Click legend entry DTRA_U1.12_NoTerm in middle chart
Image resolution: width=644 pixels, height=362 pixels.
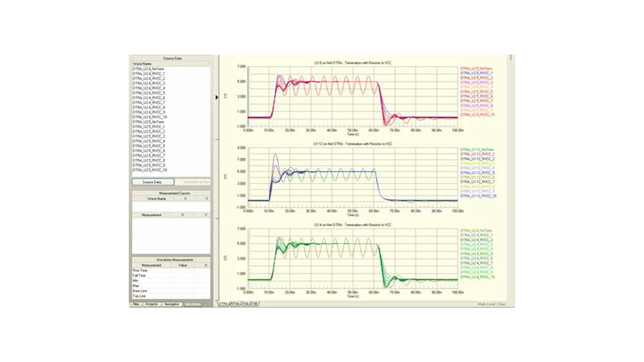tap(477, 149)
